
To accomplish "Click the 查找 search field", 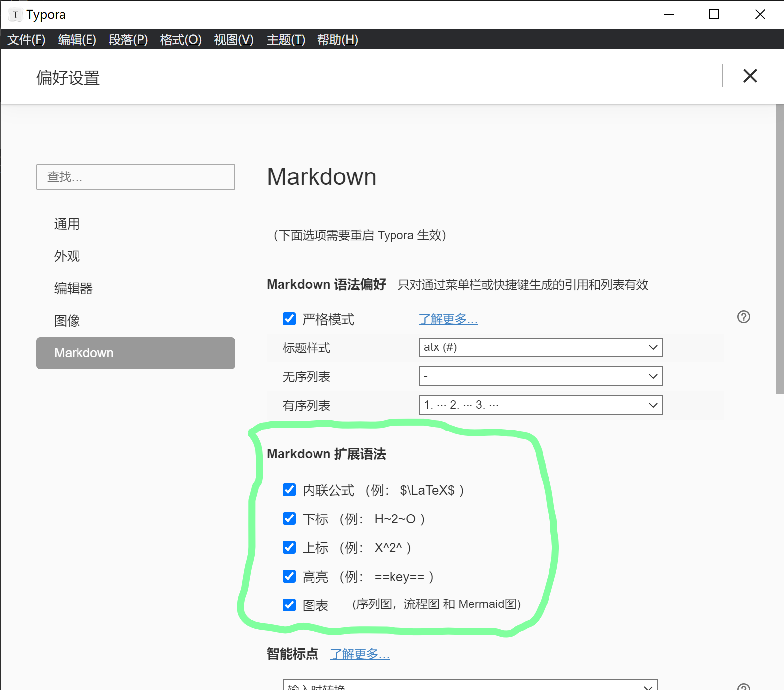I will click(x=135, y=177).
